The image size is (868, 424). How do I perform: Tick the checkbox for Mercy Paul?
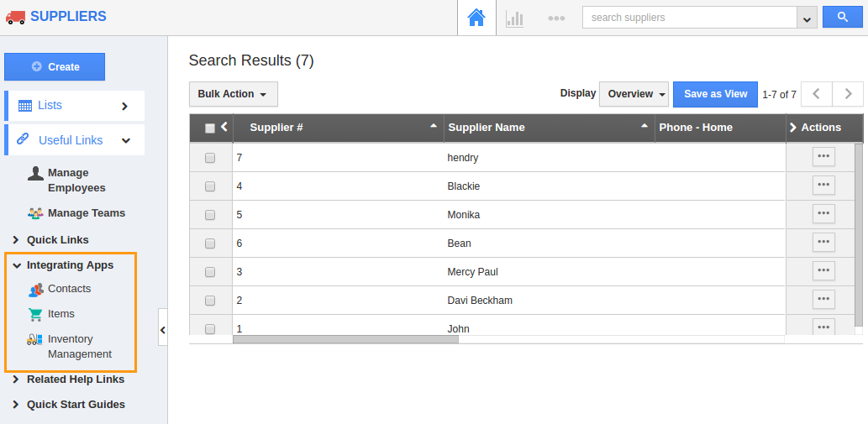coord(210,272)
